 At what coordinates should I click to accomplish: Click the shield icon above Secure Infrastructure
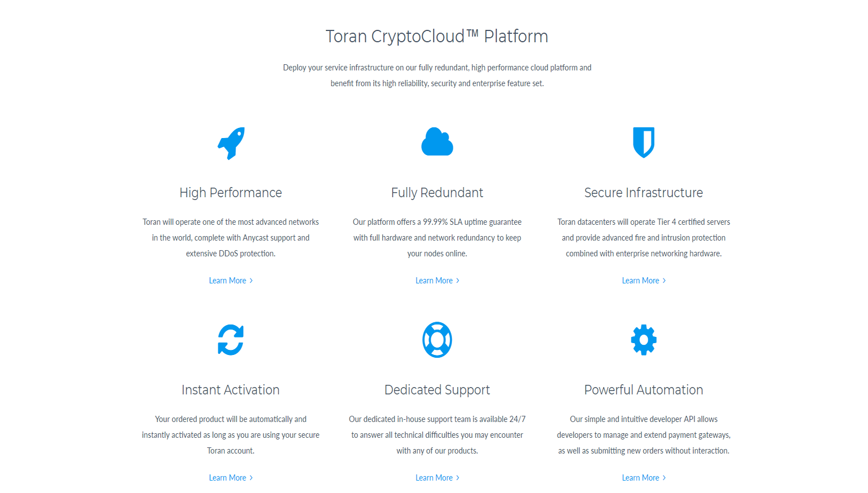[644, 142]
